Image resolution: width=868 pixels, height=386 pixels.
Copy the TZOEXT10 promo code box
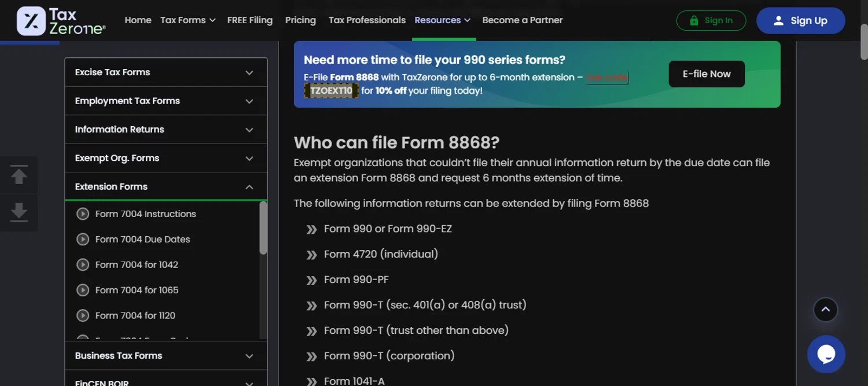[x=331, y=91]
